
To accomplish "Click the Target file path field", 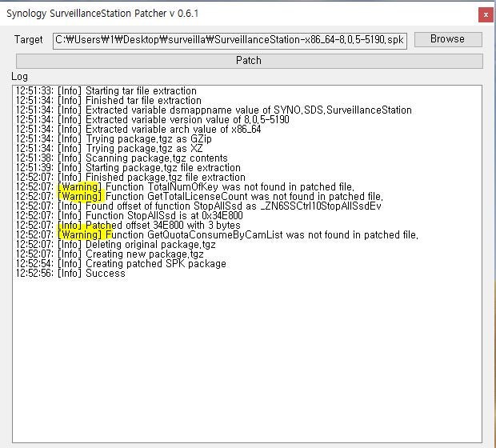I will pyautogui.click(x=230, y=41).
